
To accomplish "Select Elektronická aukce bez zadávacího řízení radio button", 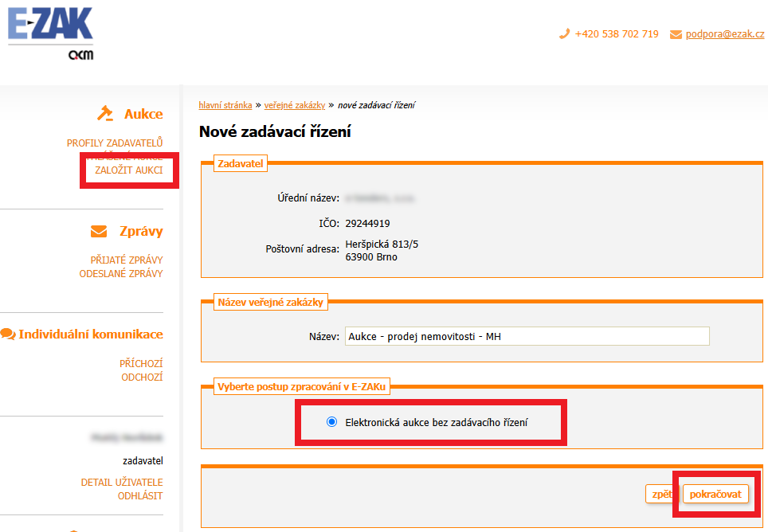I will (332, 422).
